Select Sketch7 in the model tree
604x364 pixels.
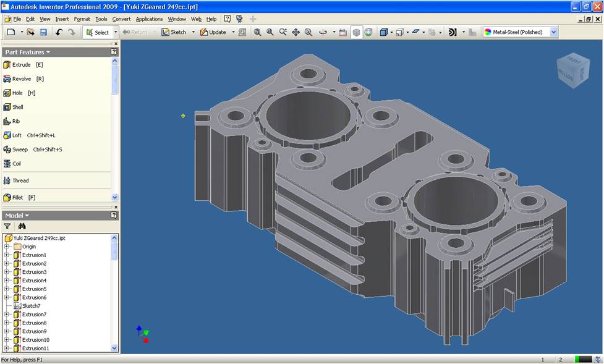point(27,306)
